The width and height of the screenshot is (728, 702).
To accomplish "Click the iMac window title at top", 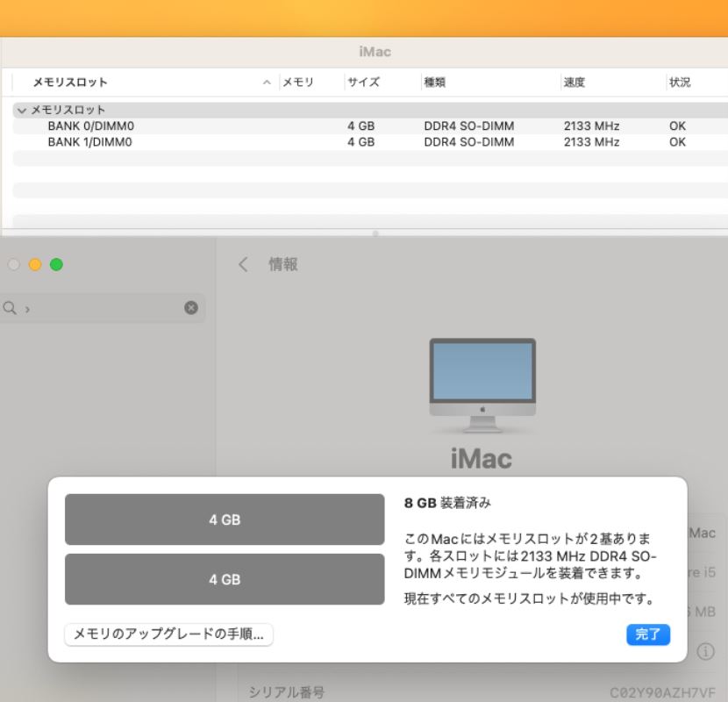I will [375, 52].
